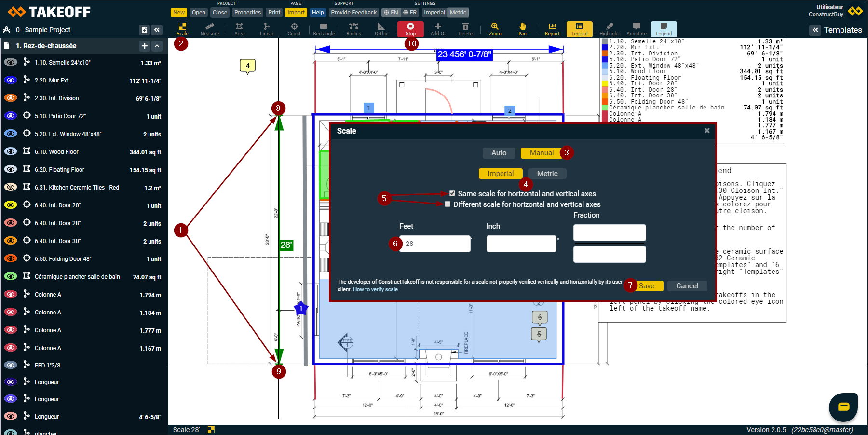Check Different scale for horizontal and vertical axes
The image size is (868, 435).
coord(448,204)
